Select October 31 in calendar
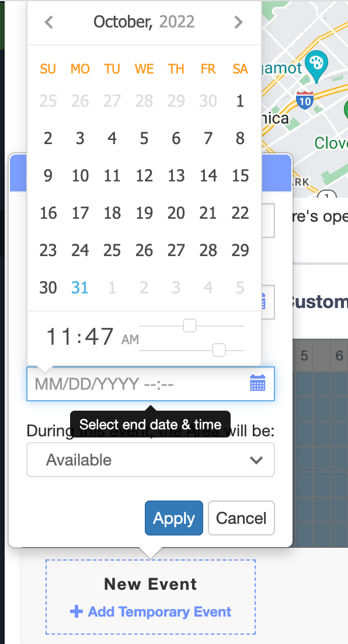348x644 pixels. (80, 288)
